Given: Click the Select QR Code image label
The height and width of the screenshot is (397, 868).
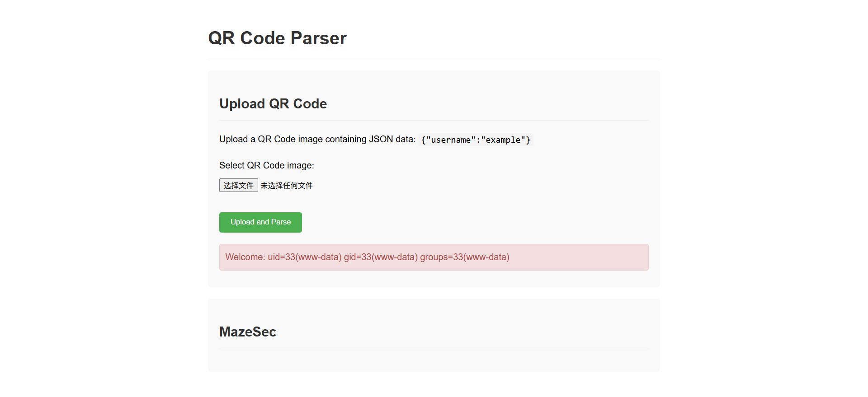Looking at the screenshot, I should click(x=266, y=165).
